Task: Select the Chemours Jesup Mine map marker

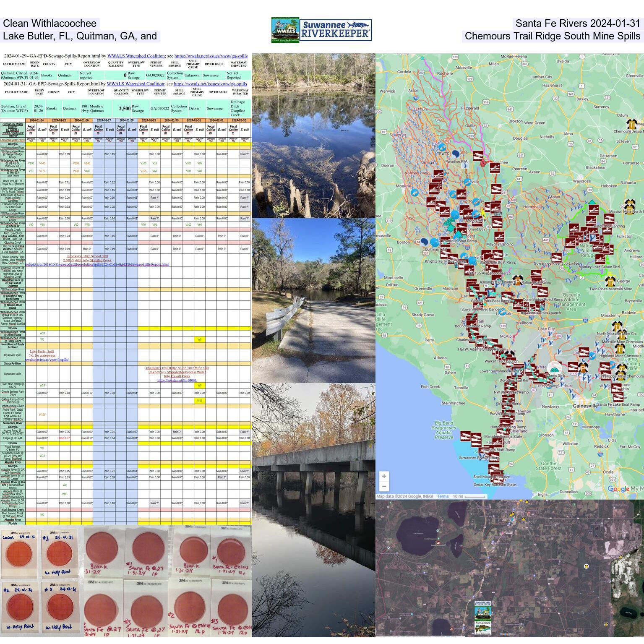Action: [632, 125]
